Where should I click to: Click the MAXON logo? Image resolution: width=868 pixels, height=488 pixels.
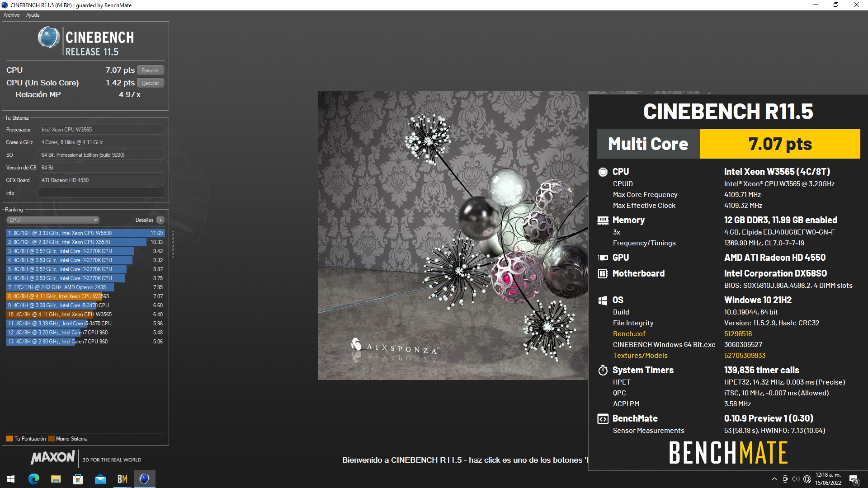pyautogui.click(x=53, y=457)
